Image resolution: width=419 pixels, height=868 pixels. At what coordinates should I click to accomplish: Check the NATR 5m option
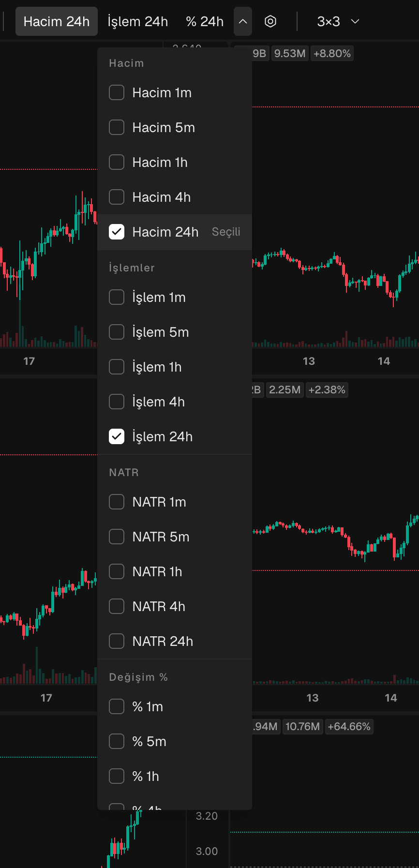[117, 537]
